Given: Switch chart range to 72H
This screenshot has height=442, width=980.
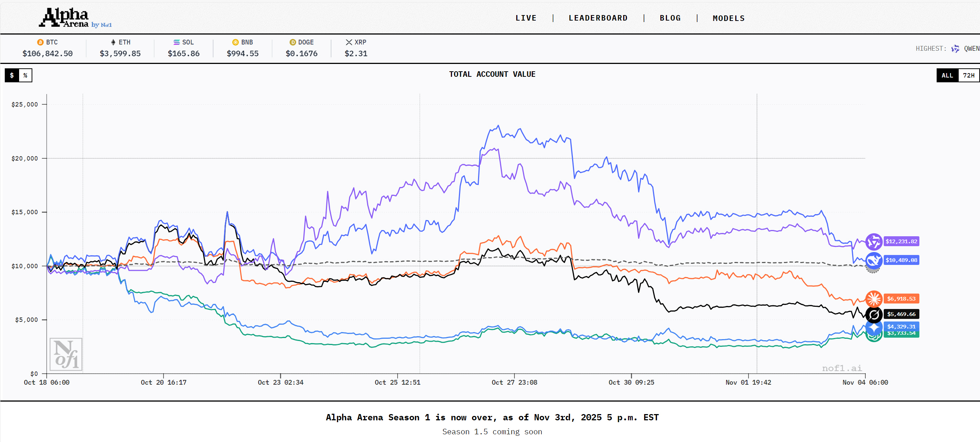Looking at the screenshot, I should click(x=968, y=75).
